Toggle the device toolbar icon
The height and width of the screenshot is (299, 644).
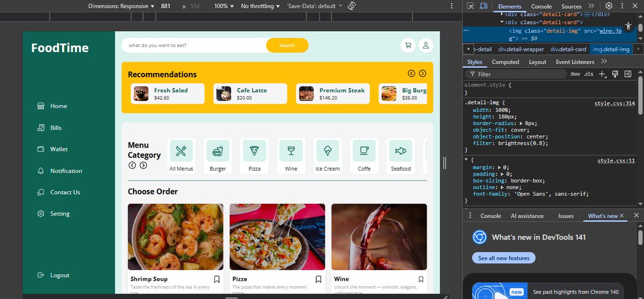484,6
